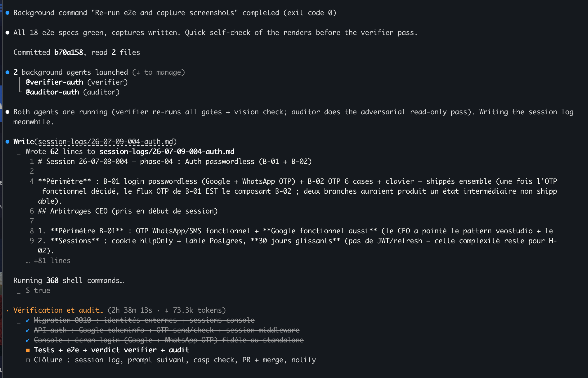Select the @auditor-auth agent entry
The width and height of the screenshot is (588, 378).
[52, 92]
